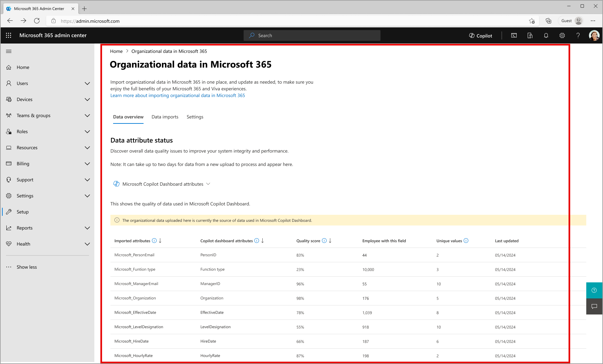
Task: Select the Microsoft_Funtion type row
Action: tap(348, 269)
